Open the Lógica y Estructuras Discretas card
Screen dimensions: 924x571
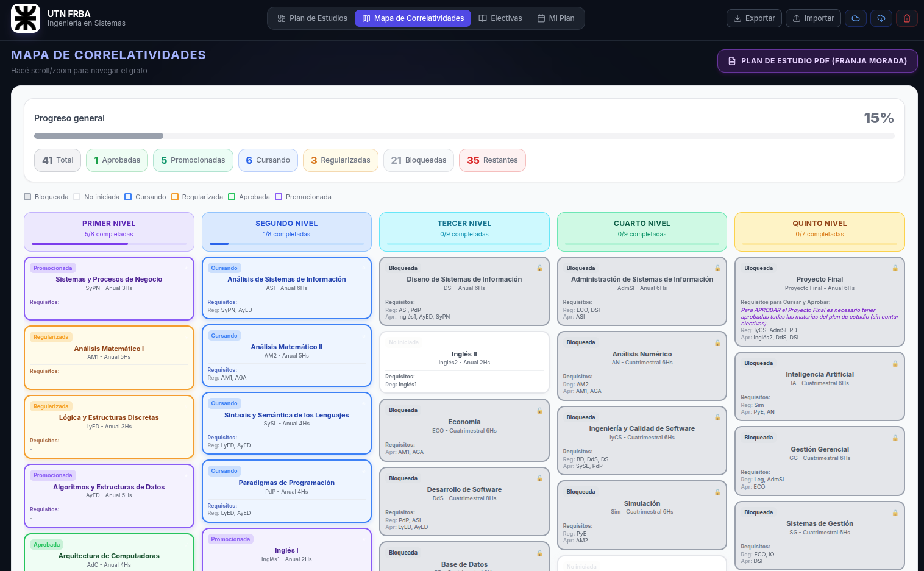coord(109,427)
